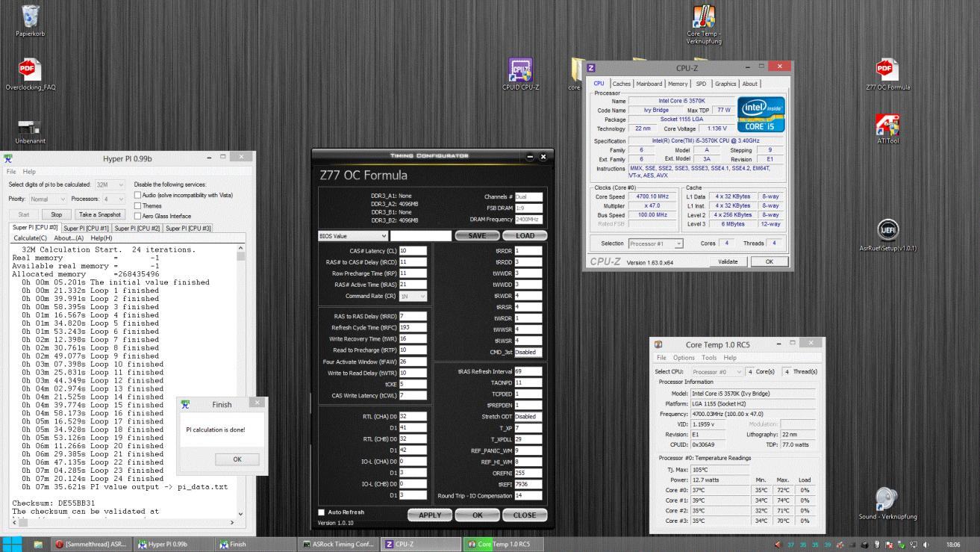Click the APPLY button in Timing Configurator
This screenshot has width=980, height=552.
[x=430, y=515]
